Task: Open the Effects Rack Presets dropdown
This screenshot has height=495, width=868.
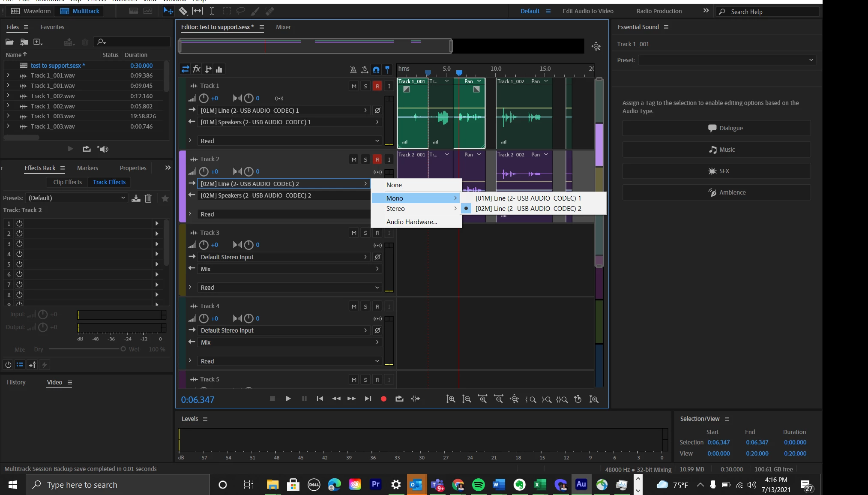Action: [x=77, y=198]
